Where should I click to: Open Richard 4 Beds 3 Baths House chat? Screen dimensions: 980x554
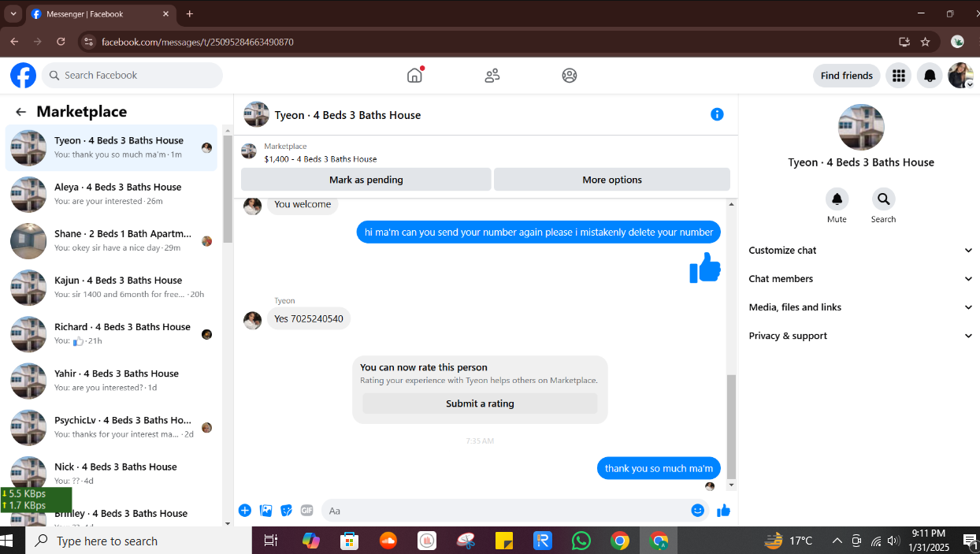pyautogui.click(x=111, y=333)
